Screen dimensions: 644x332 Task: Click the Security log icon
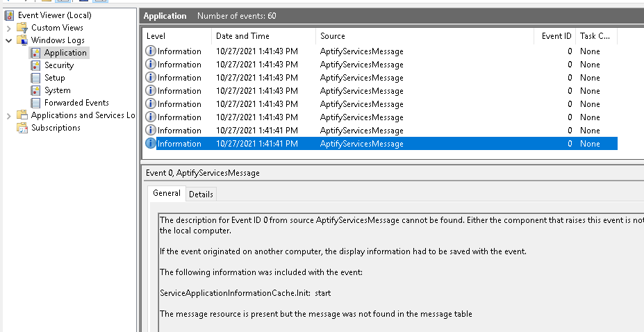[x=35, y=65]
